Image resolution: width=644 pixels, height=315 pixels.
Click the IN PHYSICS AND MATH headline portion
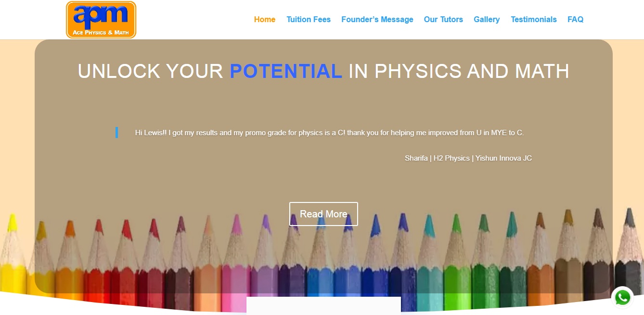(459, 71)
